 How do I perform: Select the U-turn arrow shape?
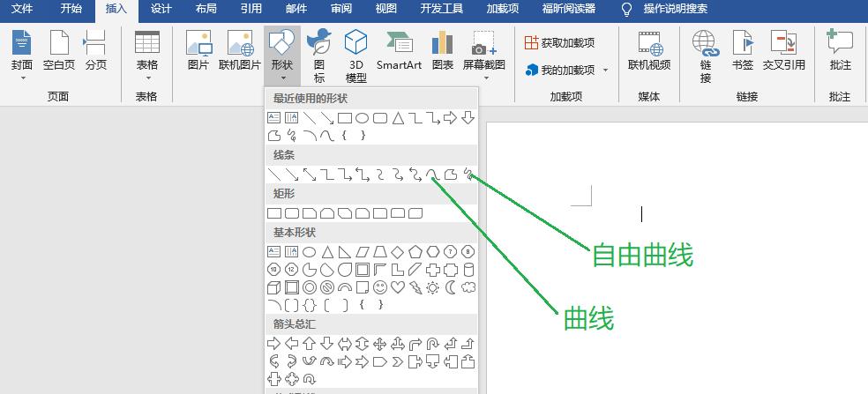pyautogui.click(x=433, y=344)
